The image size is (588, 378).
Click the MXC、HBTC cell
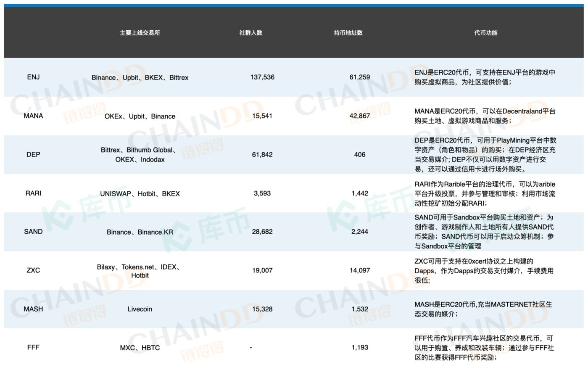pos(140,348)
